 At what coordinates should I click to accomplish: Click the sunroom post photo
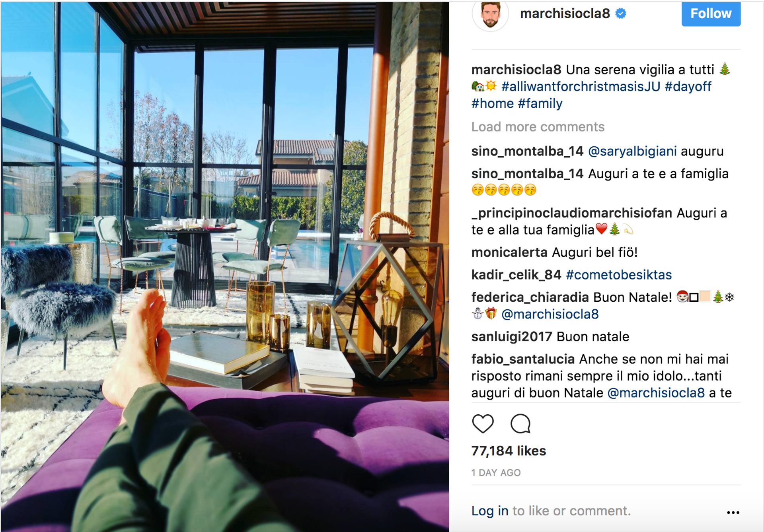(x=225, y=266)
